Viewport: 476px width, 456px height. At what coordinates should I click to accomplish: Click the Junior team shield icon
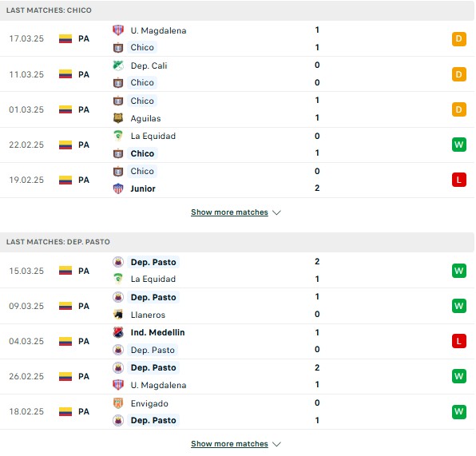118,188
